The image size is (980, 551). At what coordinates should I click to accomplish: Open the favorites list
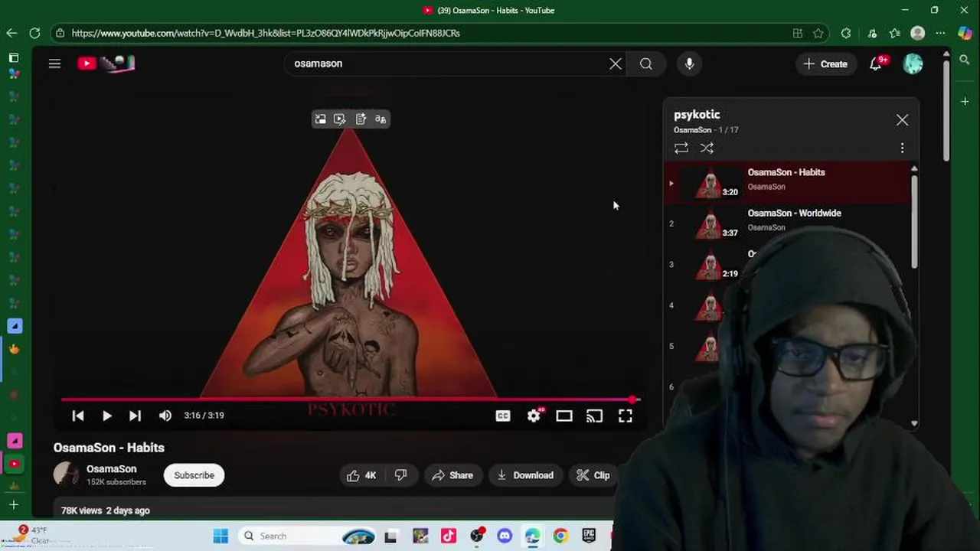pos(895,33)
